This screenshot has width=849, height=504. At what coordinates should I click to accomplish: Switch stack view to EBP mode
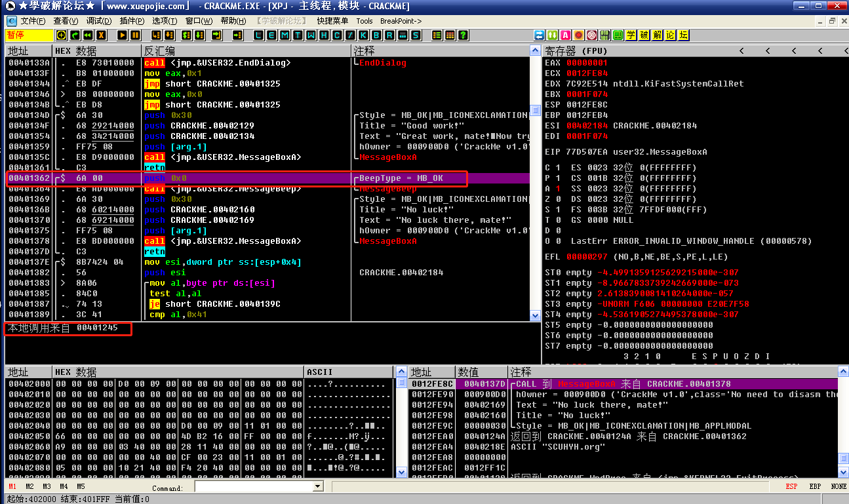coord(815,486)
